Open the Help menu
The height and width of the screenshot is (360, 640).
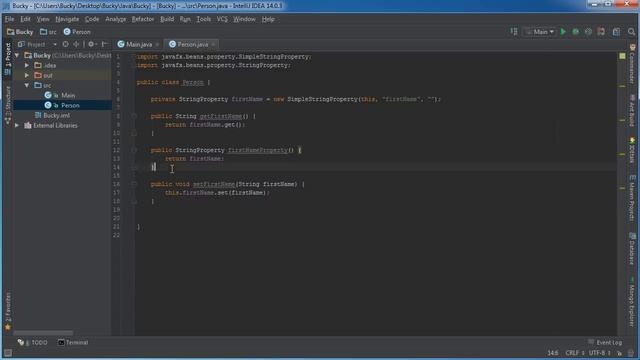coord(268,19)
